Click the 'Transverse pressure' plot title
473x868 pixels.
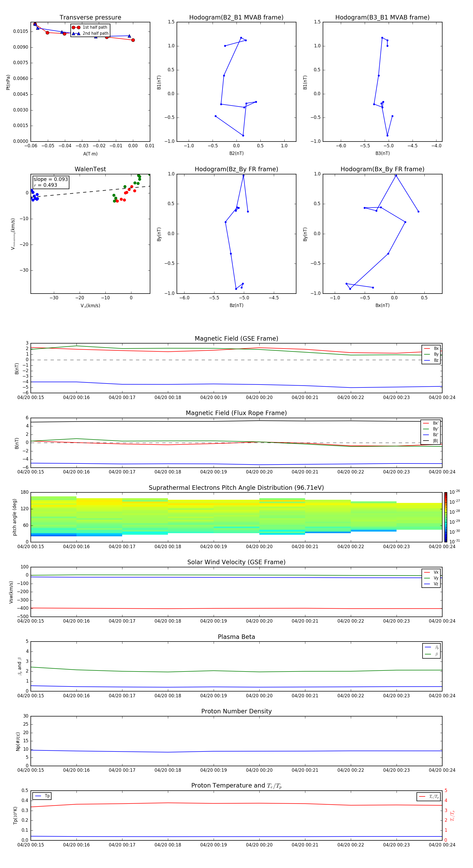pos(90,18)
